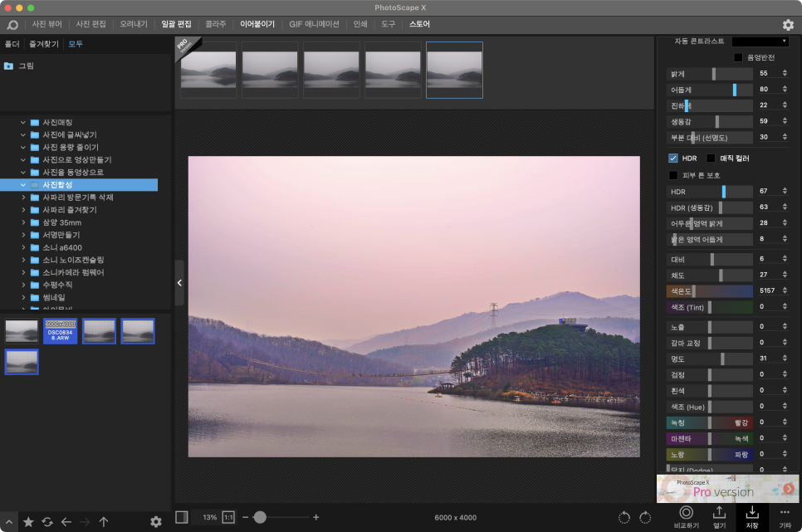Open the 스토어 tab
This screenshot has width=802, height=532.
click(419, 25)
